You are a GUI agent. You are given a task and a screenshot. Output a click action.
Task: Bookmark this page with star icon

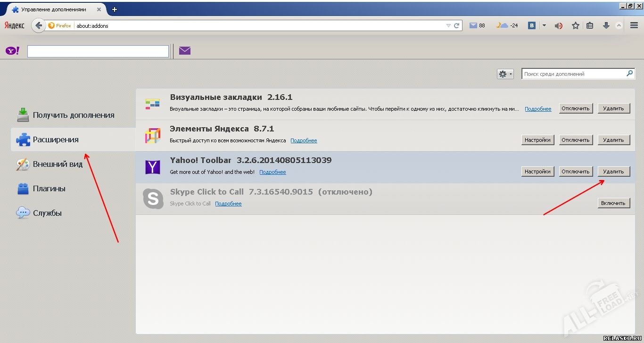pos(576,26)
